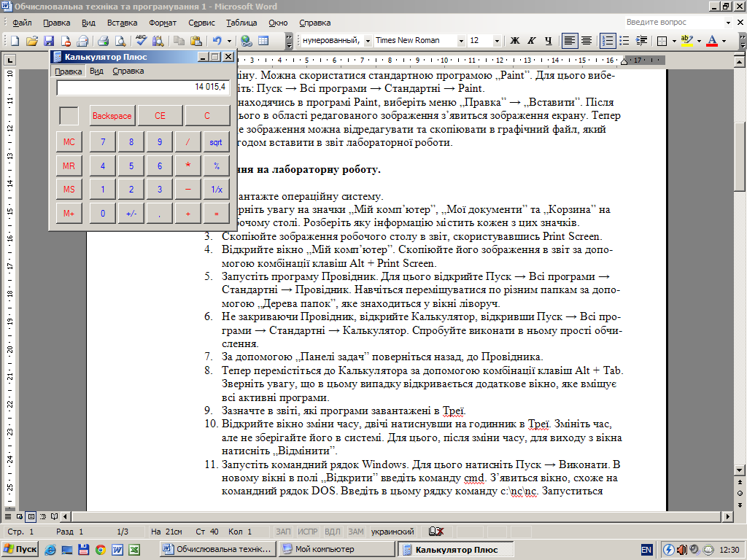Click the Copy icon in Word toolbar
The width and height of the screenshot is (747, 560).
[x=179, y=41]
